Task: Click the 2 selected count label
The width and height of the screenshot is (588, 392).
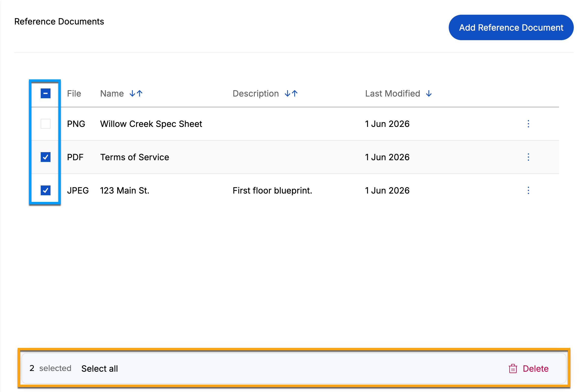Action: pos(50,368)
